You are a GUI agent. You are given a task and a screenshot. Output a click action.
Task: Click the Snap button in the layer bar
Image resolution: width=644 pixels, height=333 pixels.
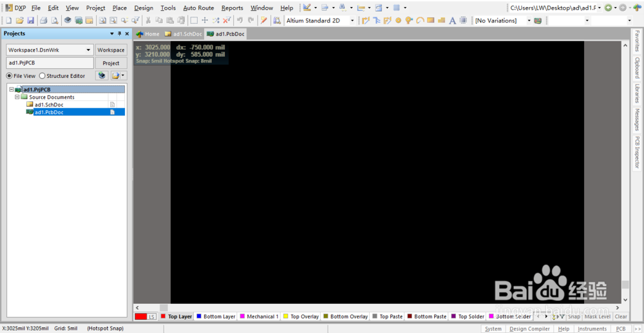point(574,317)
